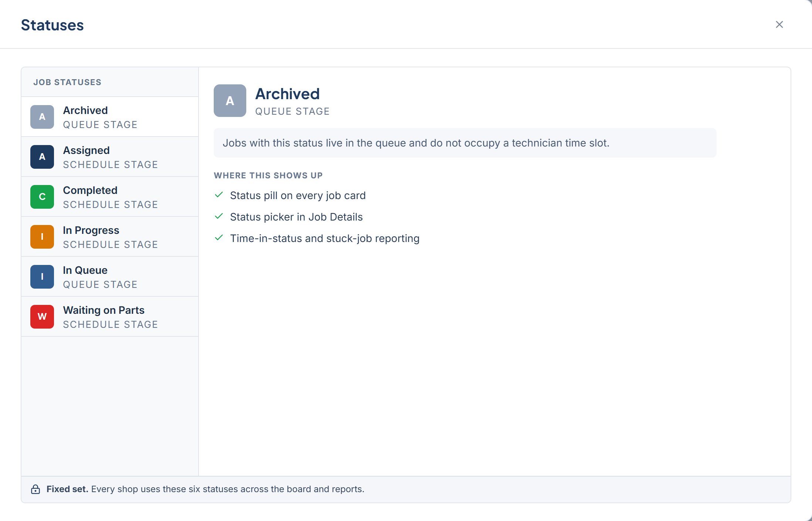812x521 pixels.
Task: Click SCHEDULE STAGE under Assigned
Action: tap(111, 165)
